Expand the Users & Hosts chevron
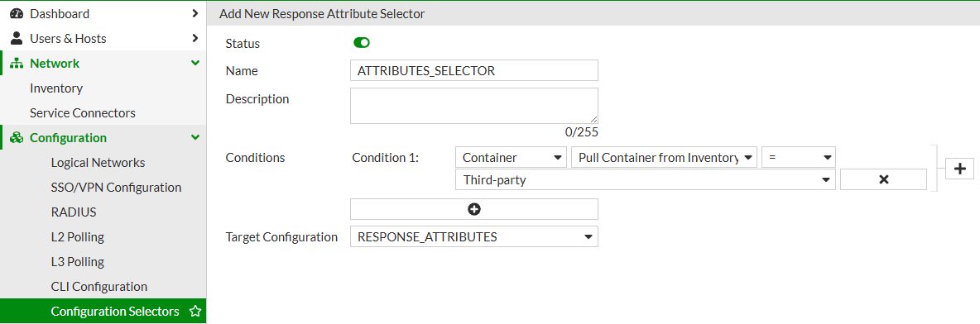This screenshot has width=980, height=324. click(195, 38)
